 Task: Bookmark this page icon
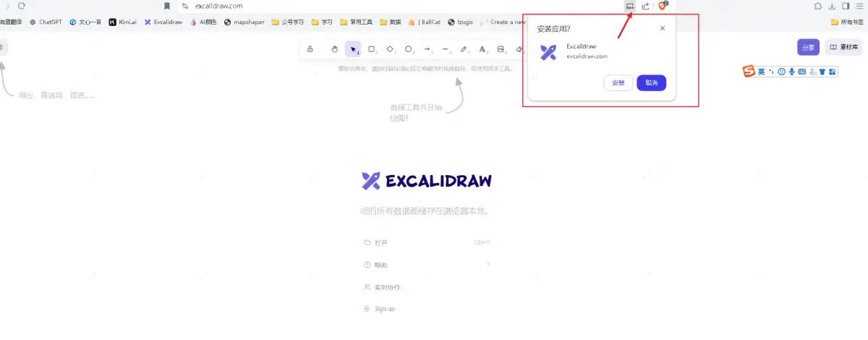click(167, 6)
